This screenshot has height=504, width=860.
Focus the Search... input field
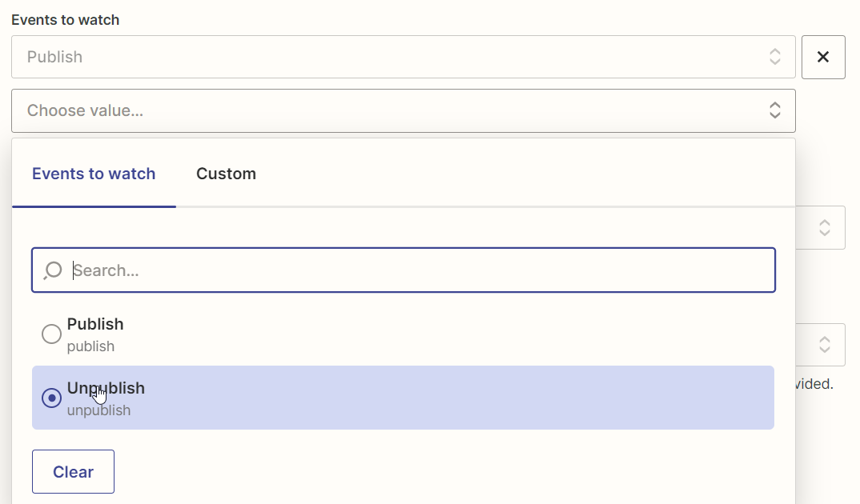click(x=416, y=270)
